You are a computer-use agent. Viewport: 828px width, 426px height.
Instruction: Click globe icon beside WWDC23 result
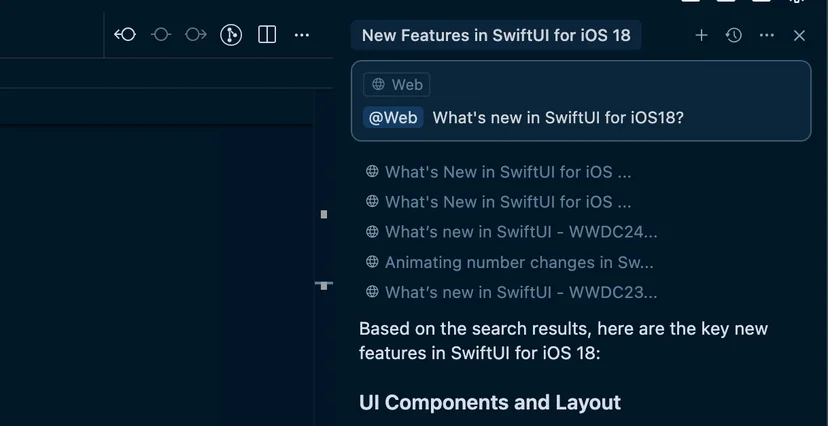372,291
